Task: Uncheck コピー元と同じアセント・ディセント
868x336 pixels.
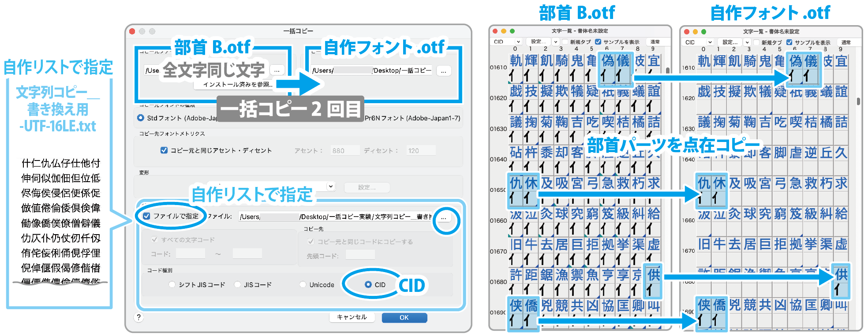Action: [x=164, y=150]
